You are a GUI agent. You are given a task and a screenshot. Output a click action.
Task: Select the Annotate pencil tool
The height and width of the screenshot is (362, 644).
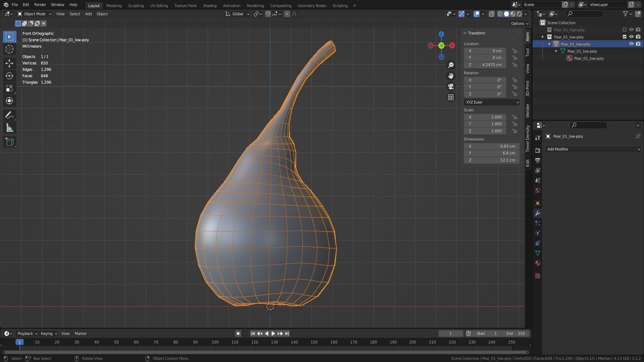pyautogui.click(x=9, y=116)
